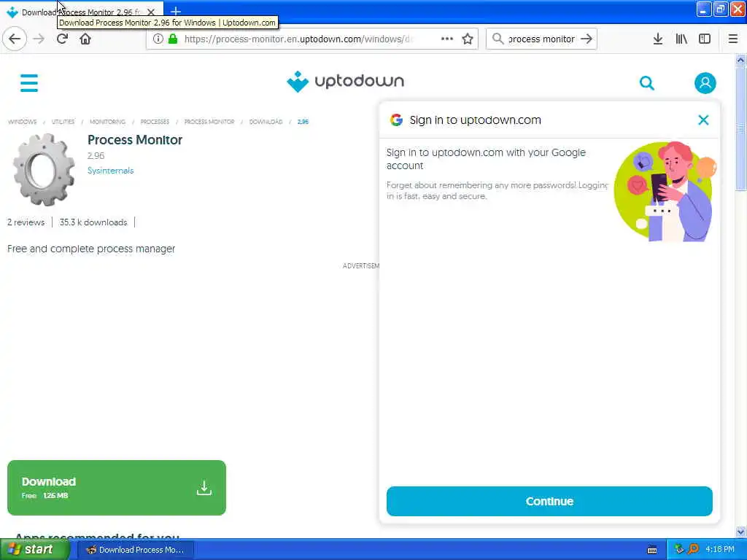
Task: Click the search bar magnifier icon
Action: (498, 39)
